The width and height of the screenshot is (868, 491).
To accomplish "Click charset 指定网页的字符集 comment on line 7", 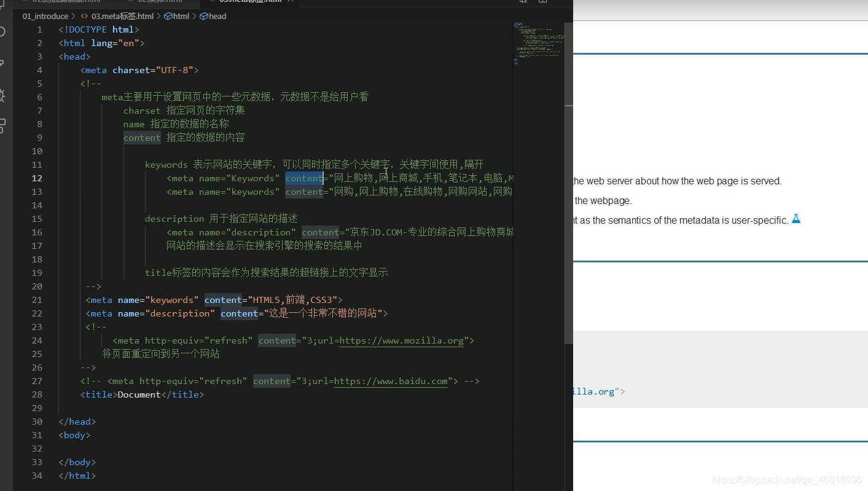I will (184, 111).
